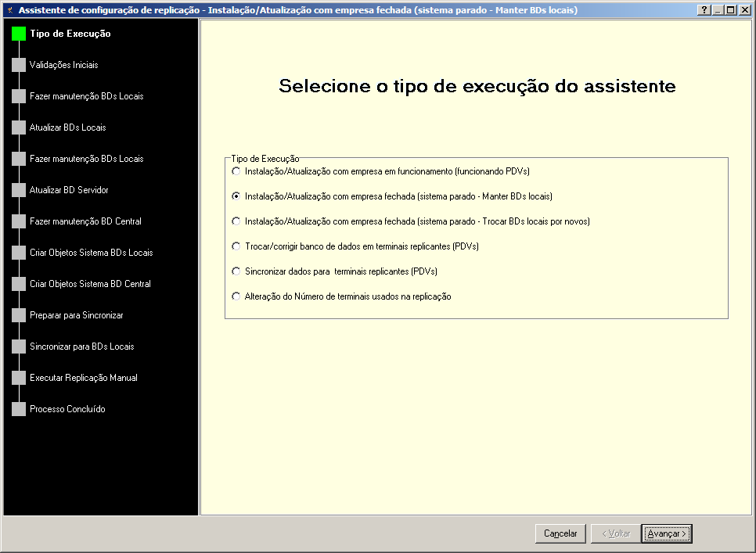The image size is (756, 553).
Task: Click the Validações Iniciais step square
Action: [19, 65]
